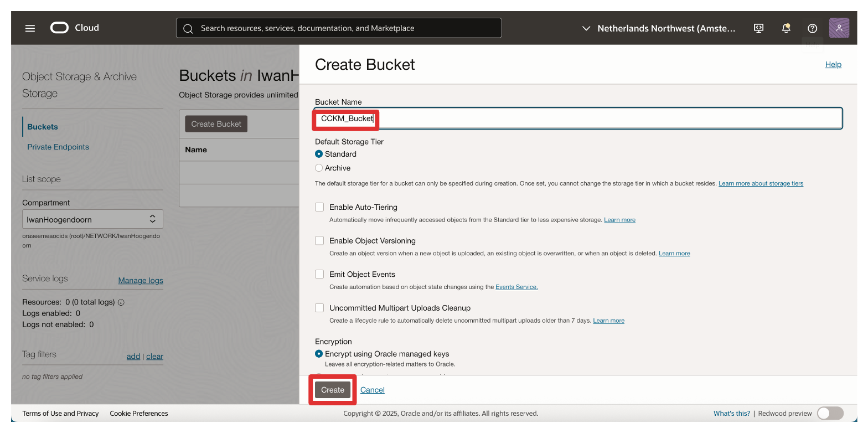Open the notifications bell
Viewport: 868px width, 433px height.
point(786,28)
